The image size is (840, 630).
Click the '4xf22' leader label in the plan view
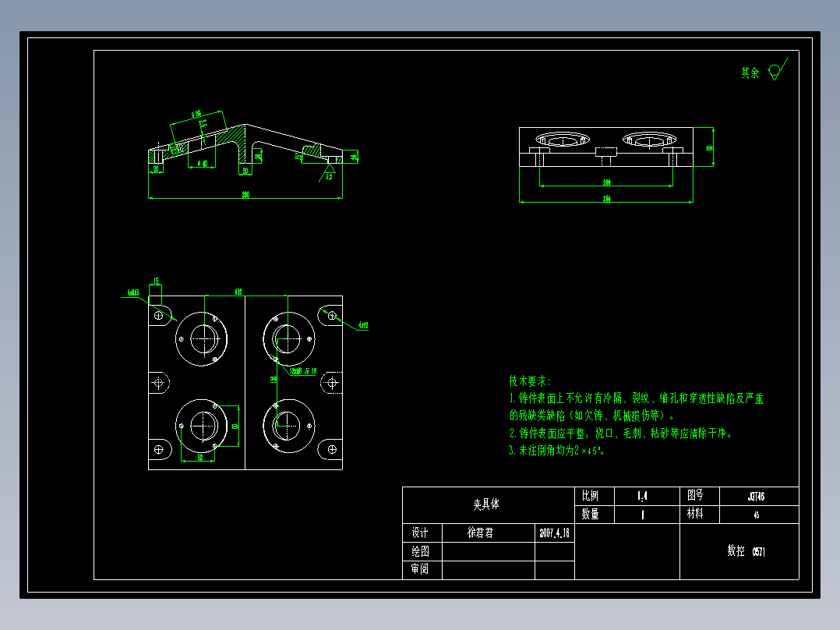363,325
